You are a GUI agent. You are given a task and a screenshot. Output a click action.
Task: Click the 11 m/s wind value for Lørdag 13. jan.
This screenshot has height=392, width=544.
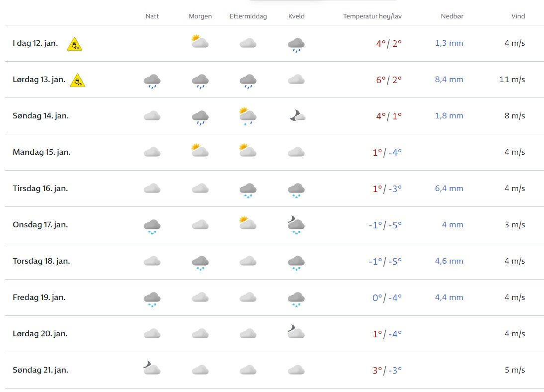click(512, 80)
